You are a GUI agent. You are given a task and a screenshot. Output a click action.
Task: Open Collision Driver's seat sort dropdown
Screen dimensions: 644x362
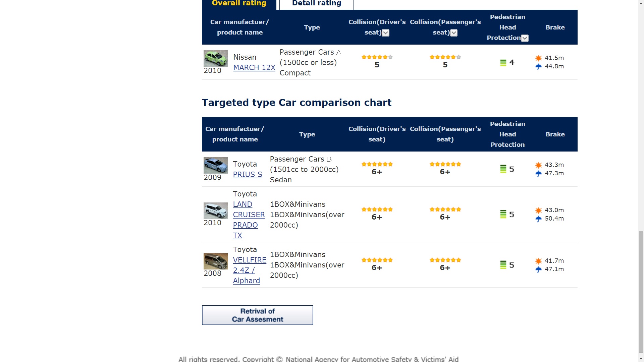point(386,33)
